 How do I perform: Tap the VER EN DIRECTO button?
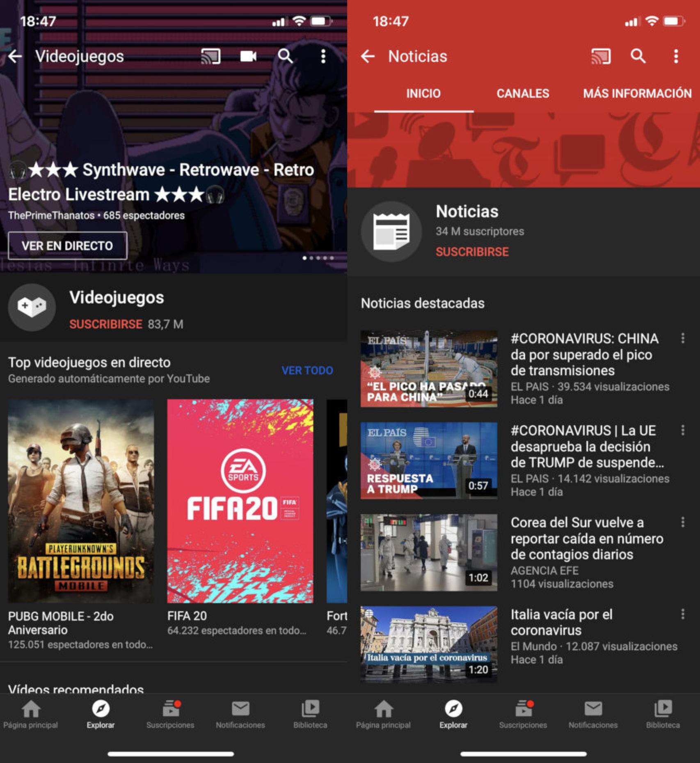68,246
